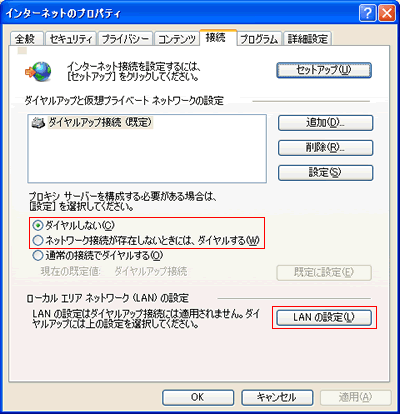Image resolution: width=400 pixels, height=414 pixels.
Task: Close the インターネットのプロパティ dialog
Action: pos(387,14)
